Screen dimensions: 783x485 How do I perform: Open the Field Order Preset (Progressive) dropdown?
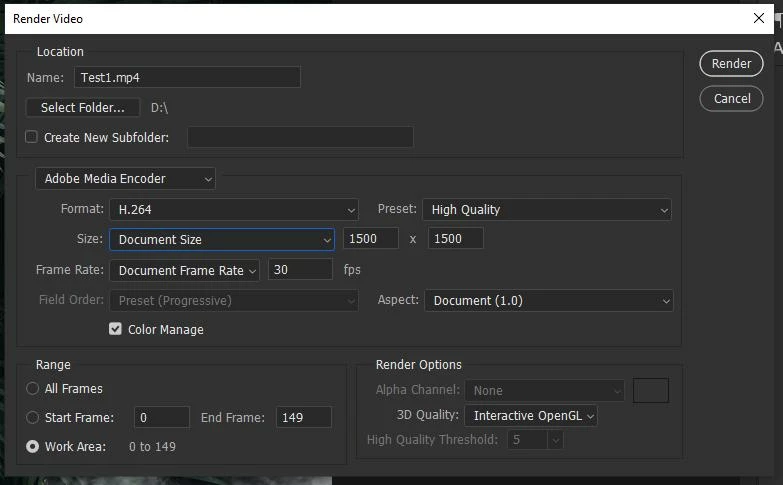[234, 301]
